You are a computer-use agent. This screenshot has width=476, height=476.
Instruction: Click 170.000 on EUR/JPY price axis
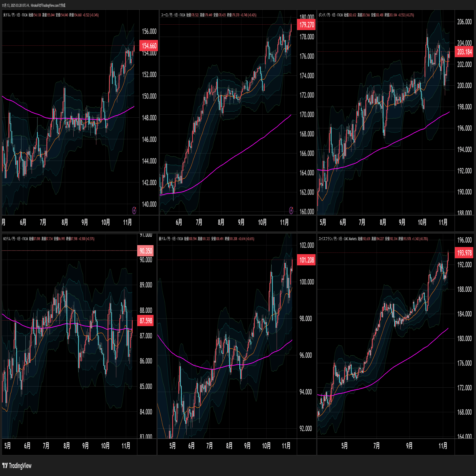307,115
